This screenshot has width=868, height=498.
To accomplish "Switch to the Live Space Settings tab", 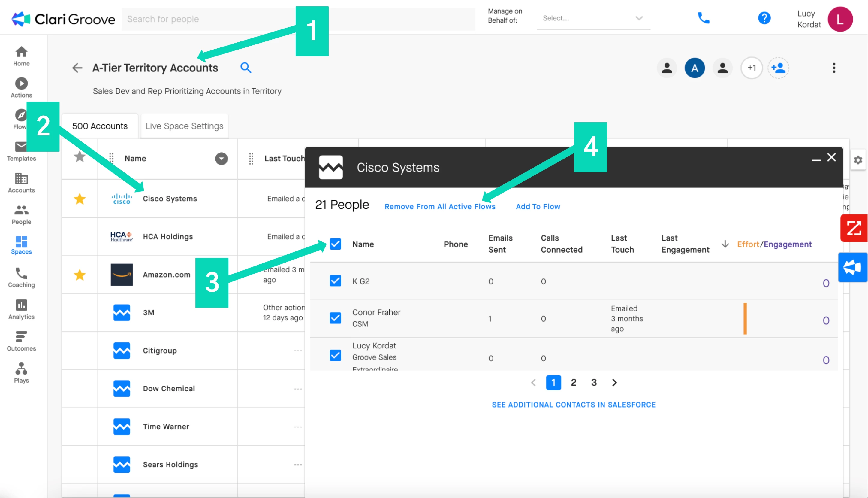I will click(x=184, y=126).
